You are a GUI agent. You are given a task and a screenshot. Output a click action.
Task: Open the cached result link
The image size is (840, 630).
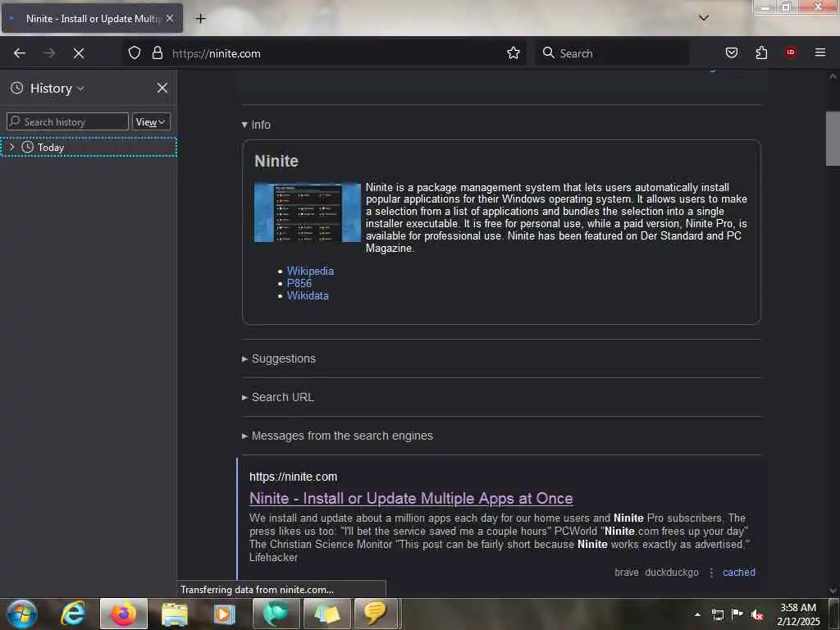tap(739, 572)
